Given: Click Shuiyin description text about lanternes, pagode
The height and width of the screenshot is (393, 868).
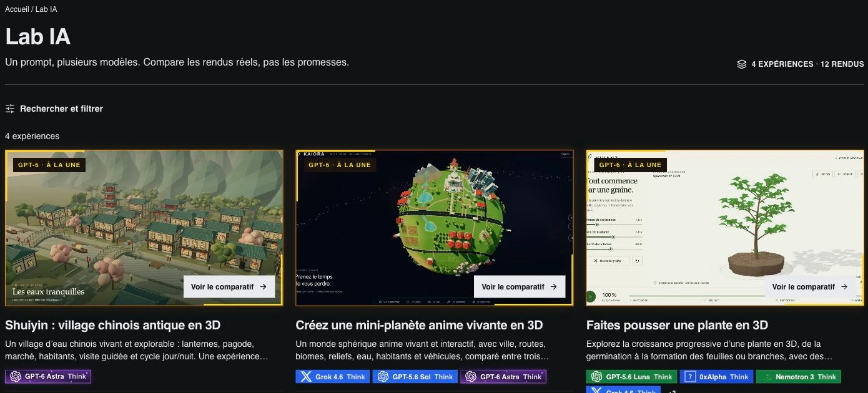Looking at the screenshot, I should click(x=136, y=350).
